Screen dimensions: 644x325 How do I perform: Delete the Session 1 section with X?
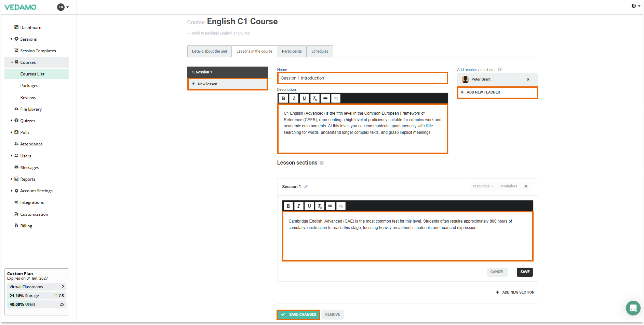pos(526,186)
